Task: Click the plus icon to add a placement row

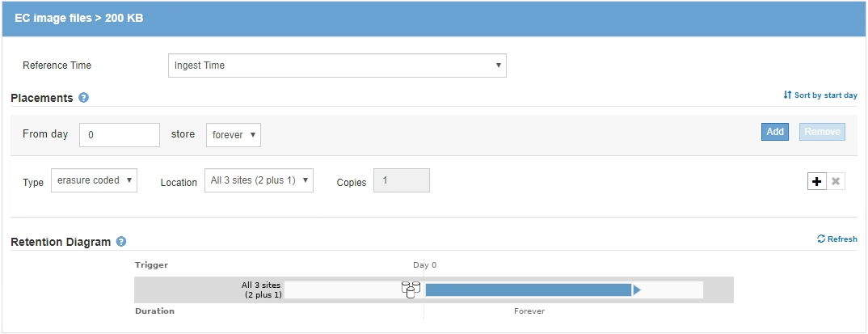Action: point(816,181)
